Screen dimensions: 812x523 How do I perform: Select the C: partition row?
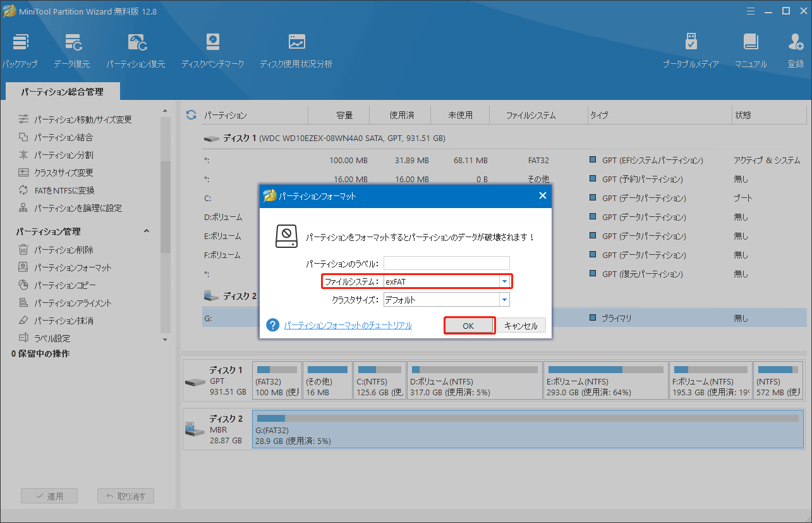[x=504, y=198]
